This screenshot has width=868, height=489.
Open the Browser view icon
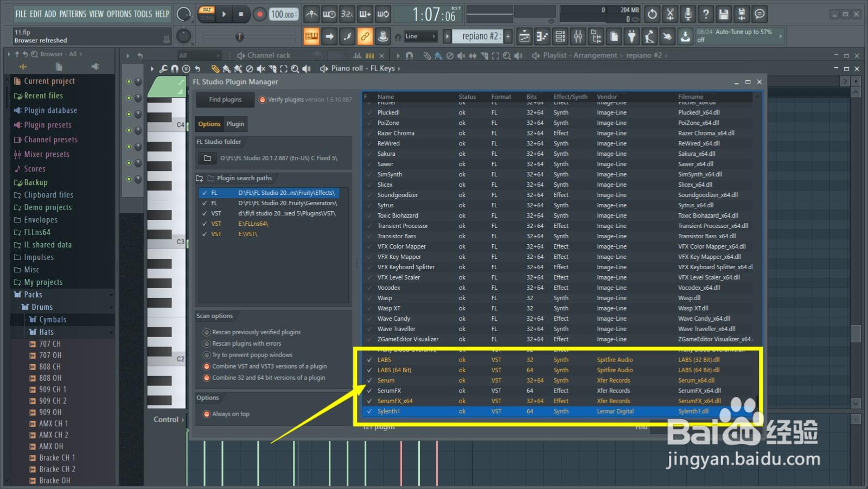pyautogui.click(x=596, y=36)
